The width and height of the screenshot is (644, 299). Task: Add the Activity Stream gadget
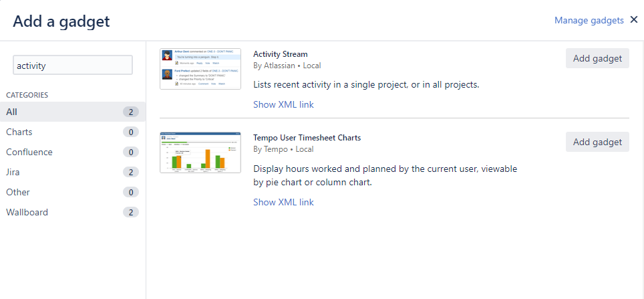coord(597,58)
